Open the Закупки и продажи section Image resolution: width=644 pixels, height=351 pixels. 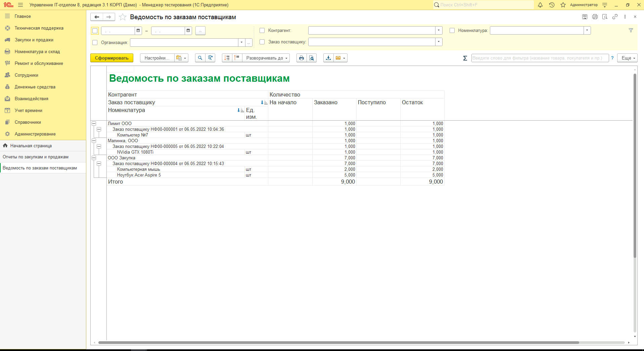pos(34,40)
